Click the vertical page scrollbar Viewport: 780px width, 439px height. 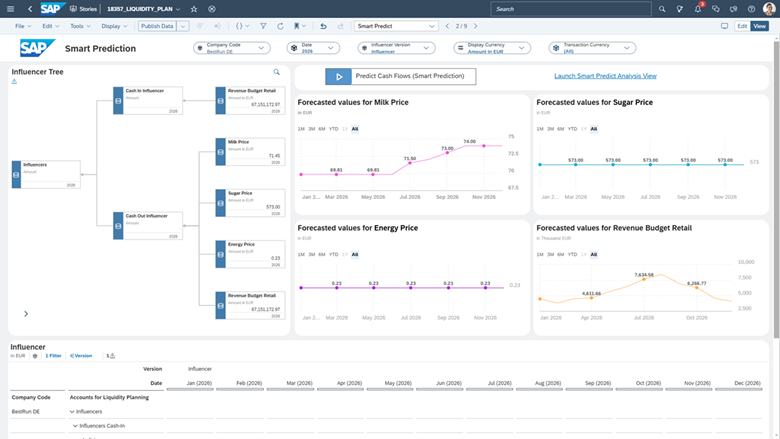[x=777, y=189]
